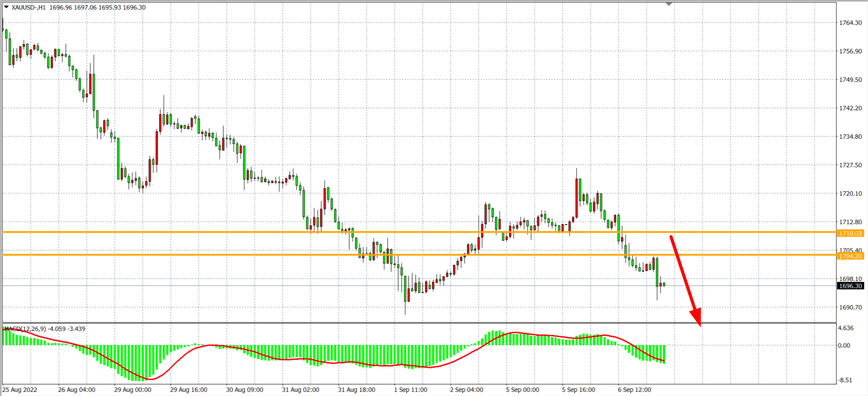Click the 6 Sep 12:00 time label
This screenshot has width=868, height=396.
pyautogui.click(x=634, y=390)
